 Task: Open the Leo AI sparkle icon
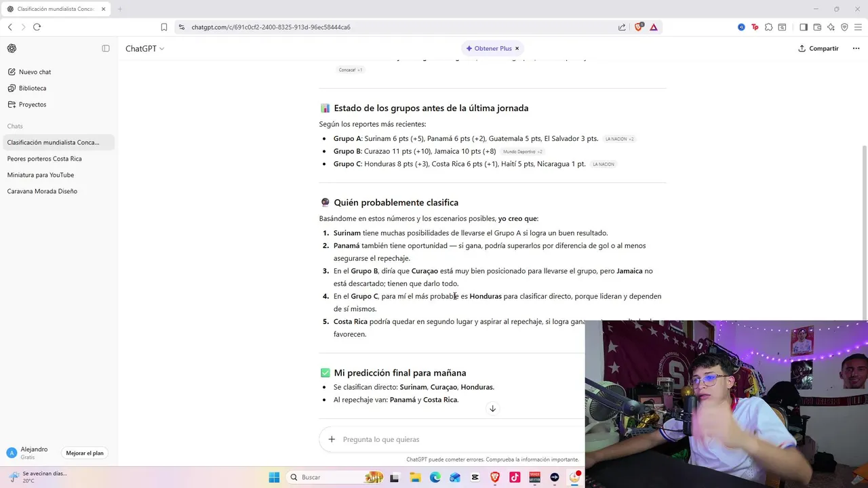[831, 27]
